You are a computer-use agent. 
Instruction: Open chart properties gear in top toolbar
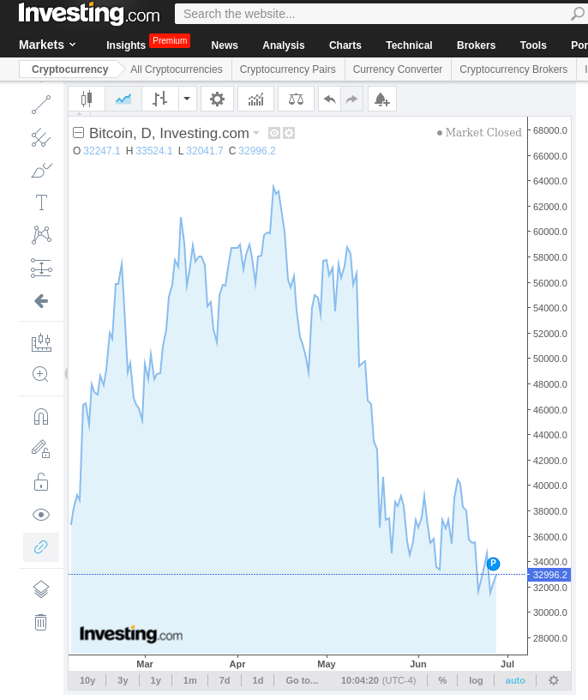(217, 100)
